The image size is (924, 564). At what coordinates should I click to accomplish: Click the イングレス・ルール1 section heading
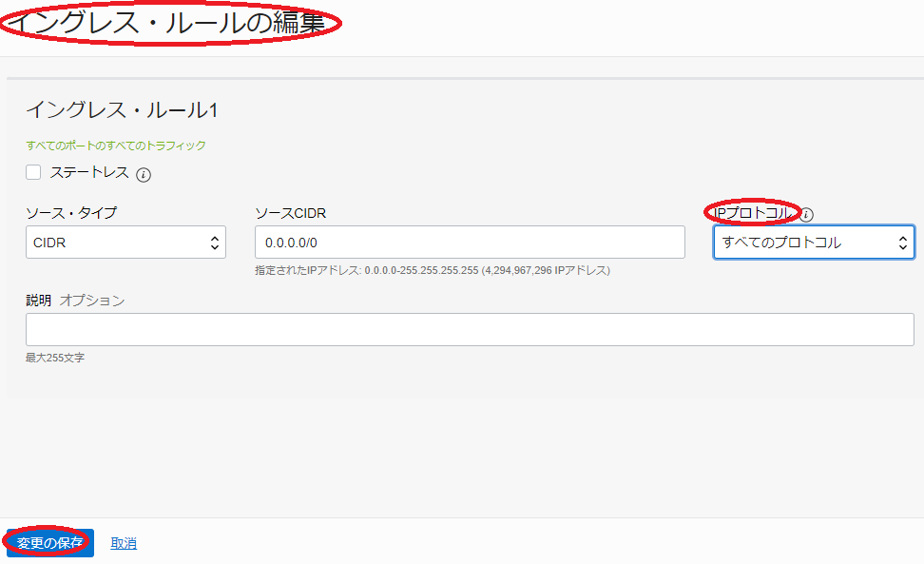tap(122, 110)
